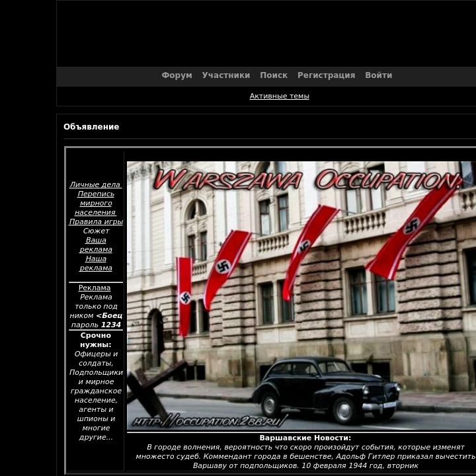Open the Форум menu item

(x=177, y=75)
